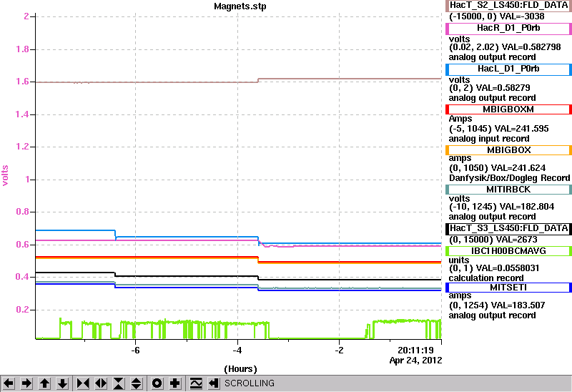
Task: Click the VAL=0.0558031 reading
Action: tap(507, 268)
